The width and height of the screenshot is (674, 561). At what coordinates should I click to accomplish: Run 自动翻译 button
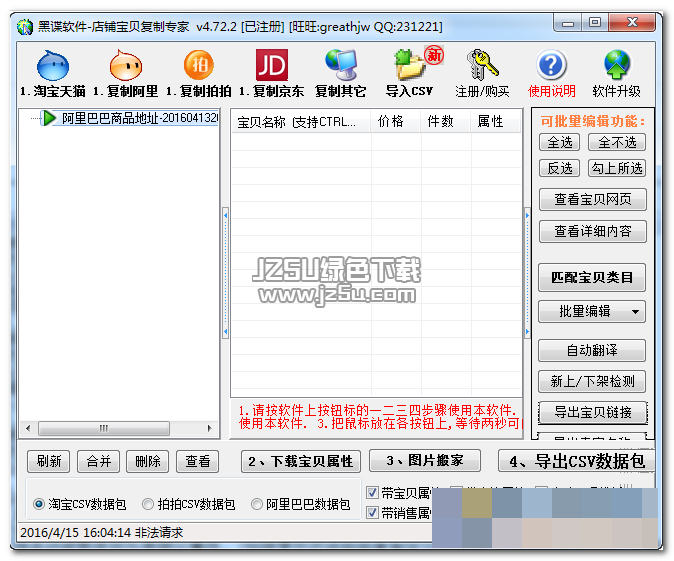pos(592,350)
